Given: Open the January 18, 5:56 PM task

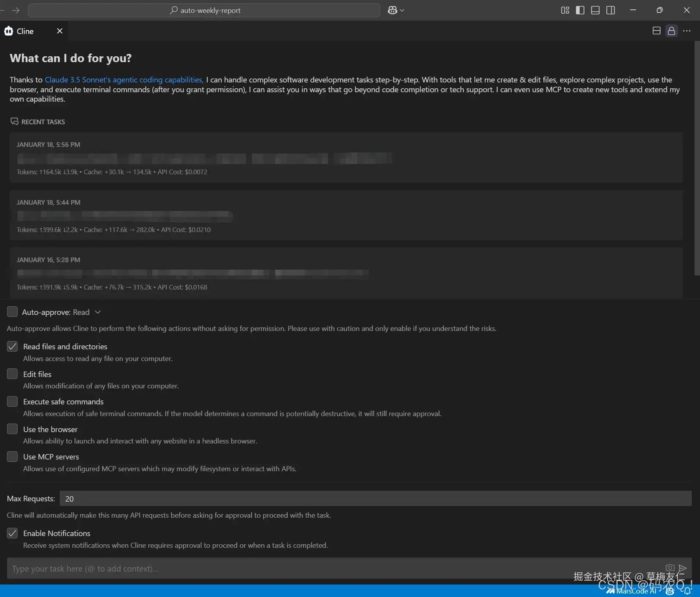Looking at the screenshot, I should click(346, 157).
